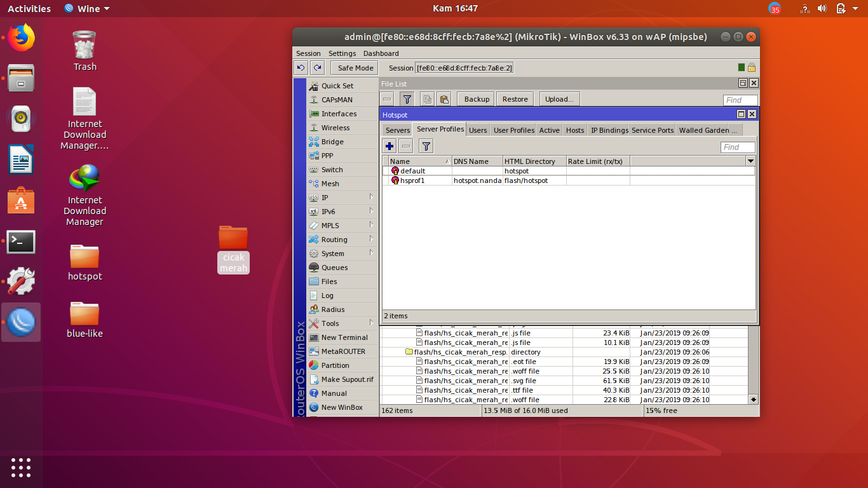The height and width of the screenshot is (488, 868).
Task: Sort by the HTML Directory column header
Action: tap(534, 161)
